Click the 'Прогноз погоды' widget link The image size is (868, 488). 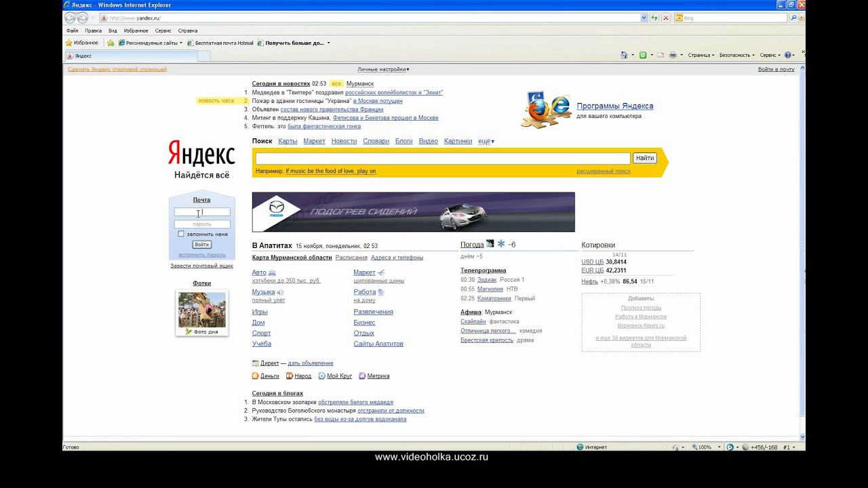tap(641, 308)
